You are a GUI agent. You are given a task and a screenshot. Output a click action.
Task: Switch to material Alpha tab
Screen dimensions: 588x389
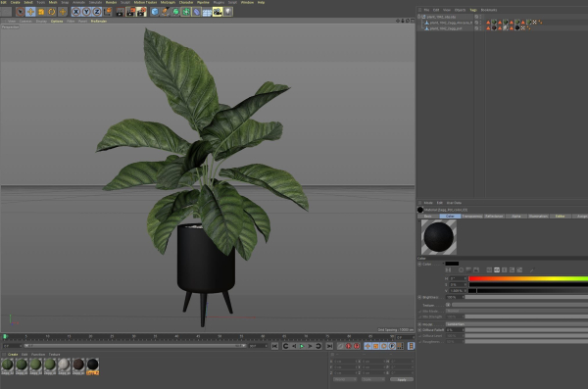[x=516, y=217]
